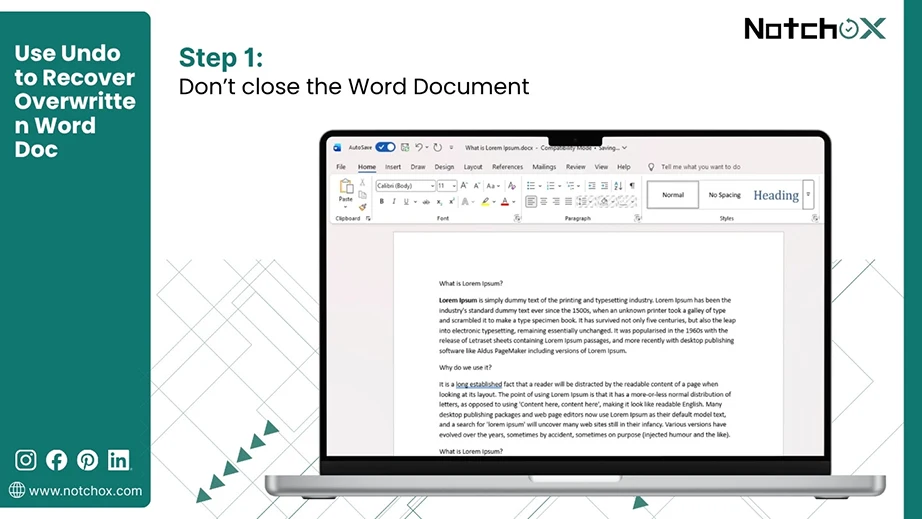922x519 pixels.
Task: Toggle Strikethrough formatting
Action: click(426, 202)
